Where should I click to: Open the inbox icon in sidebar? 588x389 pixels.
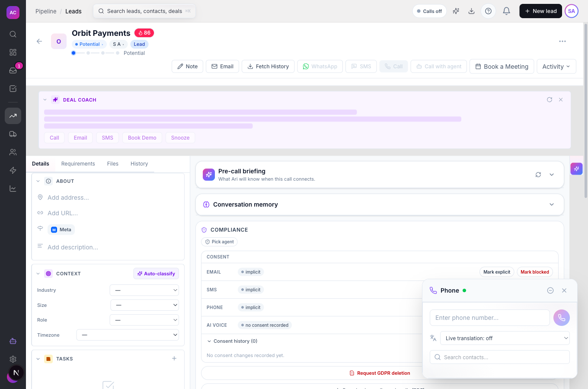(x=13, y=70)
